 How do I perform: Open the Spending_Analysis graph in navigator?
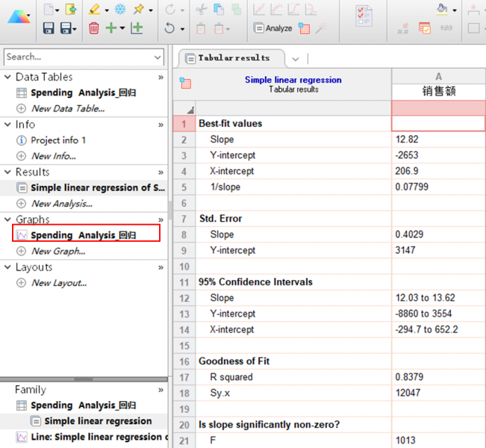pos(83,235)
